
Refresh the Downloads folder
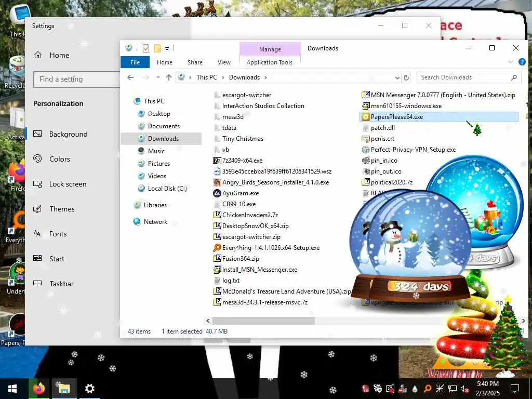(x=406, y=78)
